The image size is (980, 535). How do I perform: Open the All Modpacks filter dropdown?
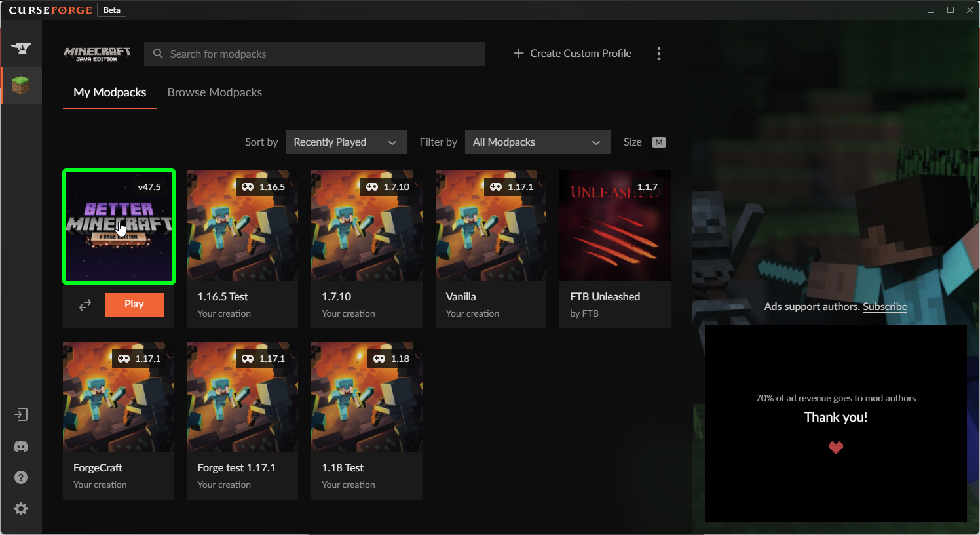pos(538,142)
